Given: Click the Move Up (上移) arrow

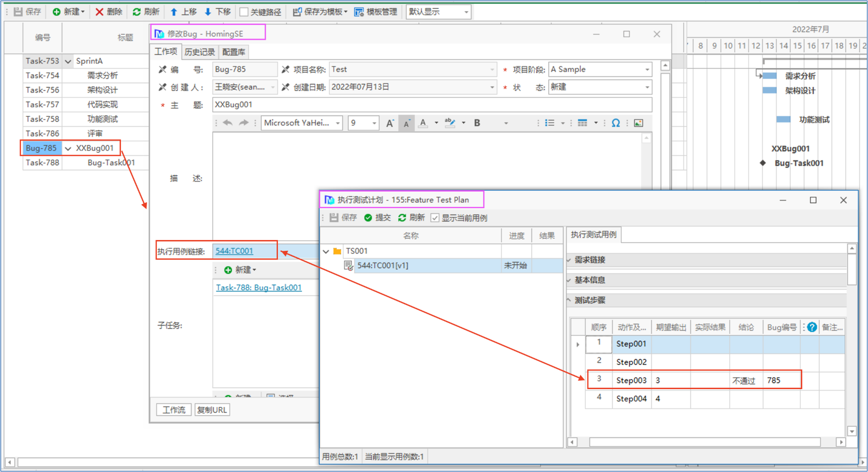Looking at the screenshot, I should (174, 12).
